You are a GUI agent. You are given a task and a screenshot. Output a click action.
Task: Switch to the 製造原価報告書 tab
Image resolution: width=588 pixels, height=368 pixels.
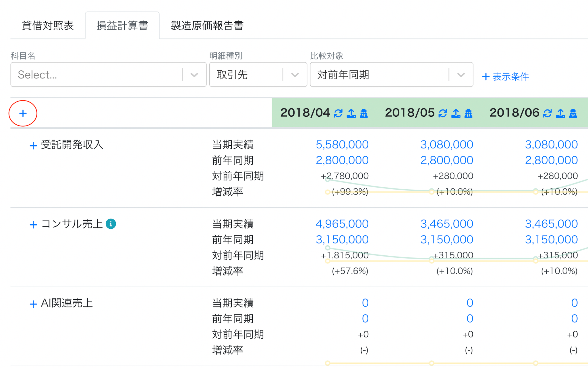pyautogui.click(x=207, y=25)
